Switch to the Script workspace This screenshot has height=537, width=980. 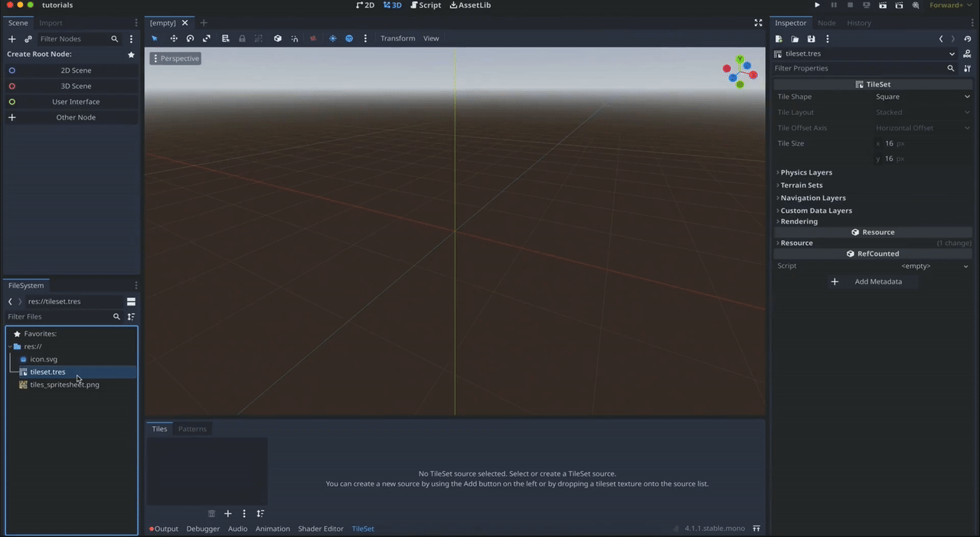click(426, 5)
